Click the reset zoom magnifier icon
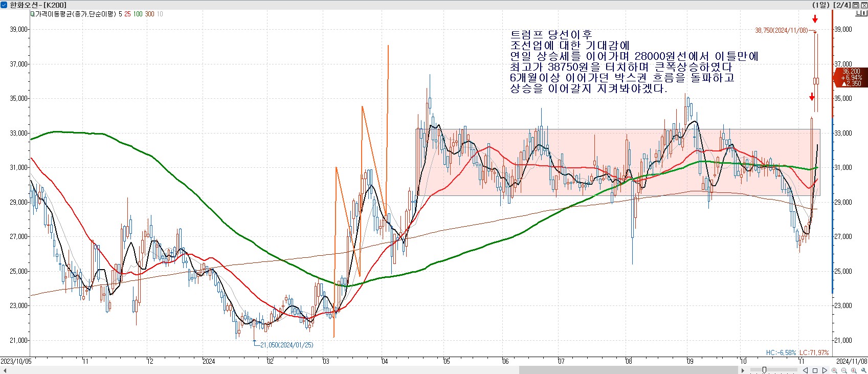The width and height of the screenshot is (868, 374). [854, 370]
